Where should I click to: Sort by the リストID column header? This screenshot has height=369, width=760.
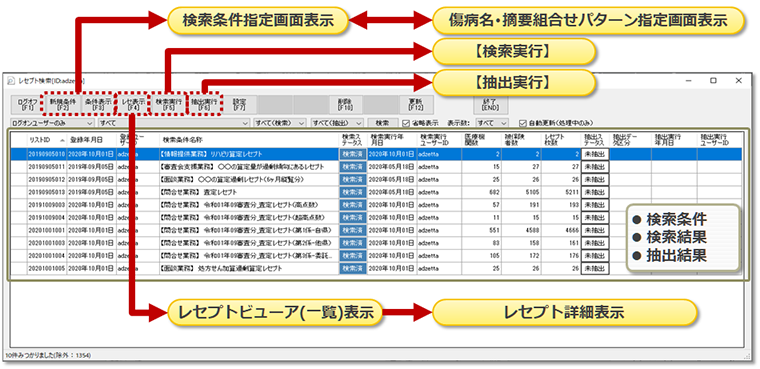click(47, 140)
